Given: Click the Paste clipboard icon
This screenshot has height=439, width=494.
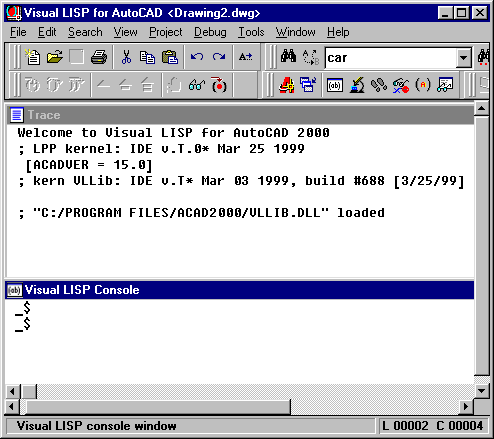Looking at the screenshot, I should click(x=170, y=57).
